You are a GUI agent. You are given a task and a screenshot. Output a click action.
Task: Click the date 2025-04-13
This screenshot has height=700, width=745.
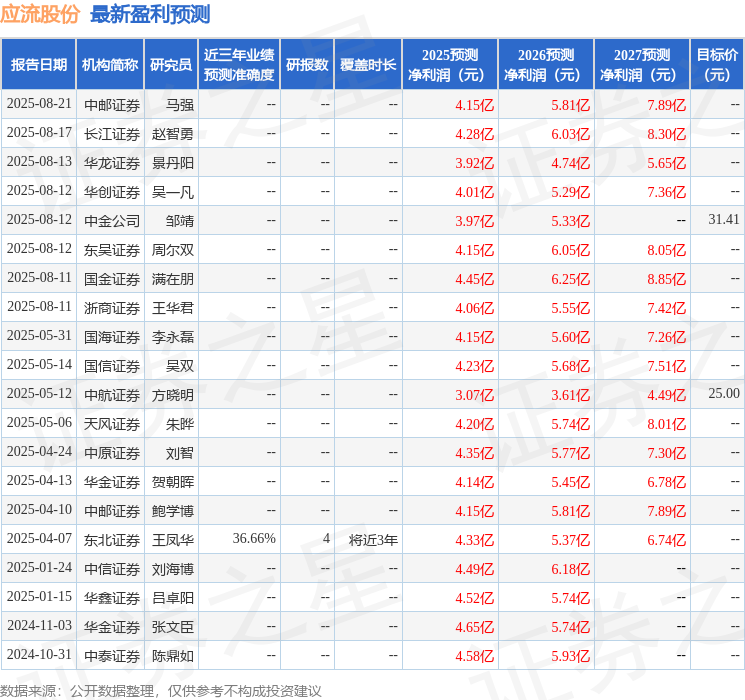39,480
